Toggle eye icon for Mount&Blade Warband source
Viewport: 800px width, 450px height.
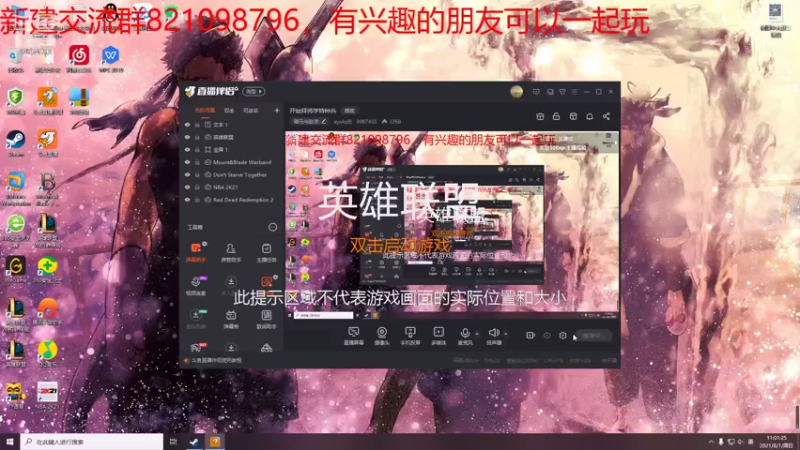click(187, 162)
